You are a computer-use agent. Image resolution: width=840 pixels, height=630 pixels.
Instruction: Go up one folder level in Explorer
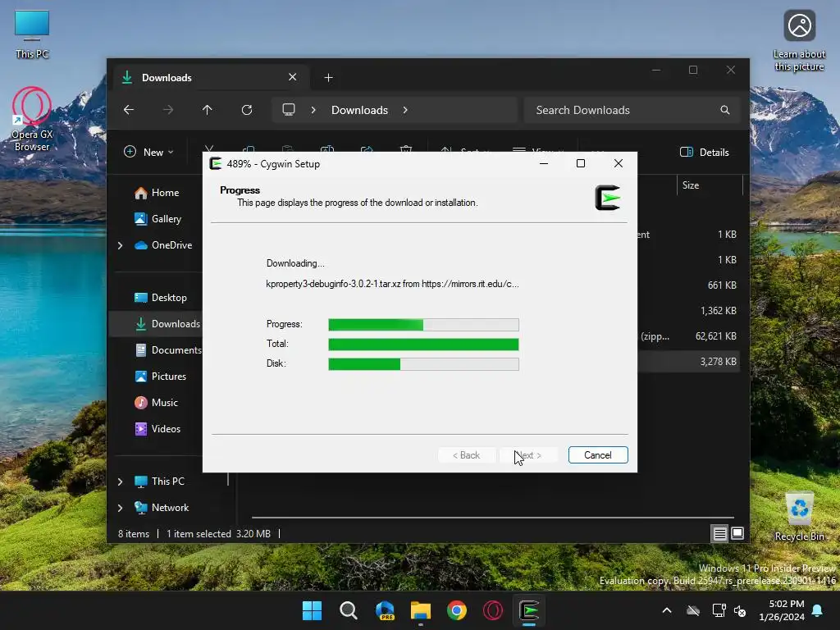tap(208, 110)
